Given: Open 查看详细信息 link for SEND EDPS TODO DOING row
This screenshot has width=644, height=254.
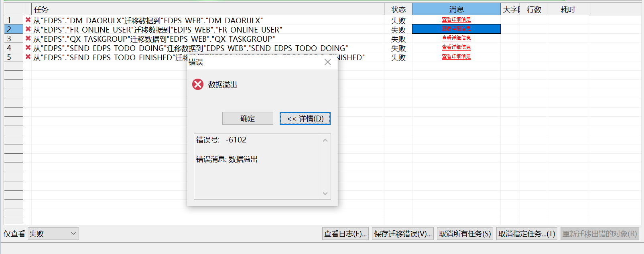Looking at the screenshot, I should (456, 47).
